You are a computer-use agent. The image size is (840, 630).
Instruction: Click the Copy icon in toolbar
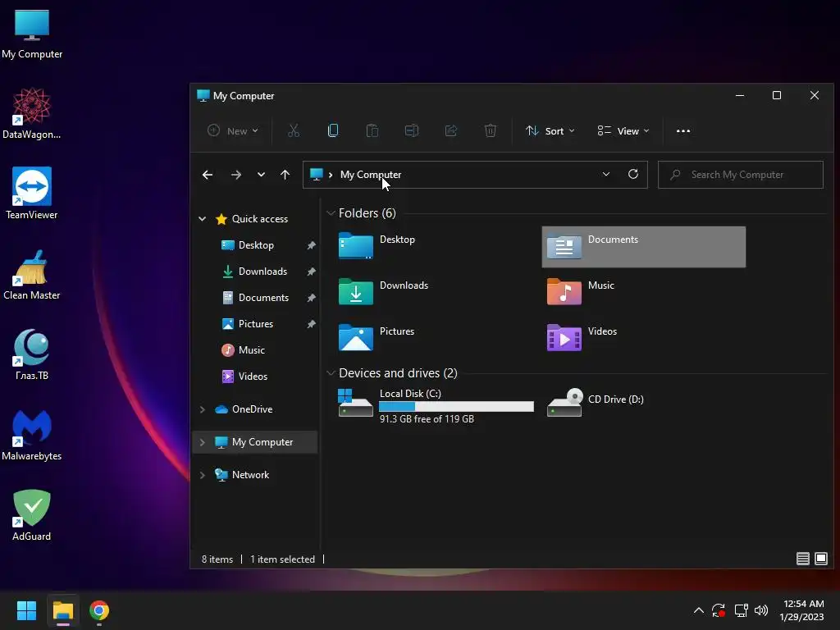[x=333, y=130]
